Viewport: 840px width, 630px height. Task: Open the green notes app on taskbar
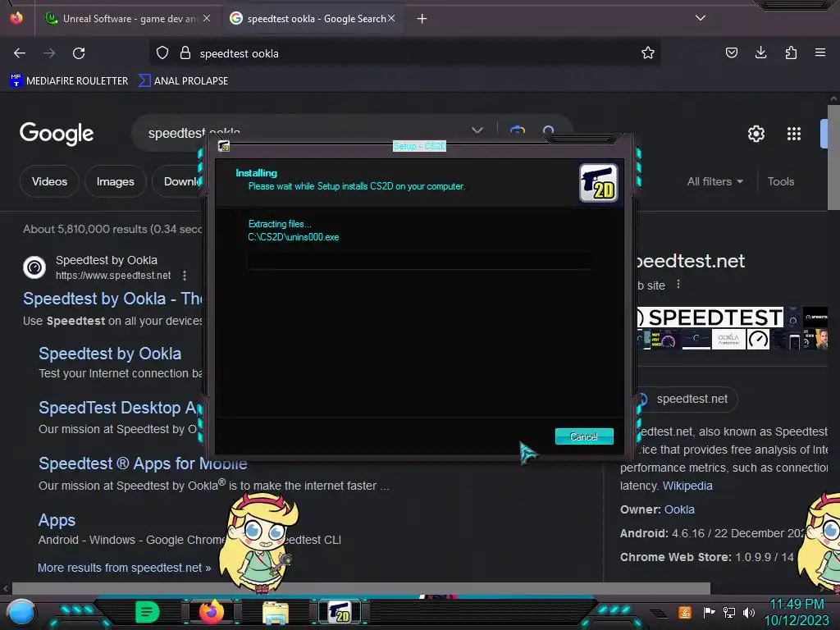point(148,612)
